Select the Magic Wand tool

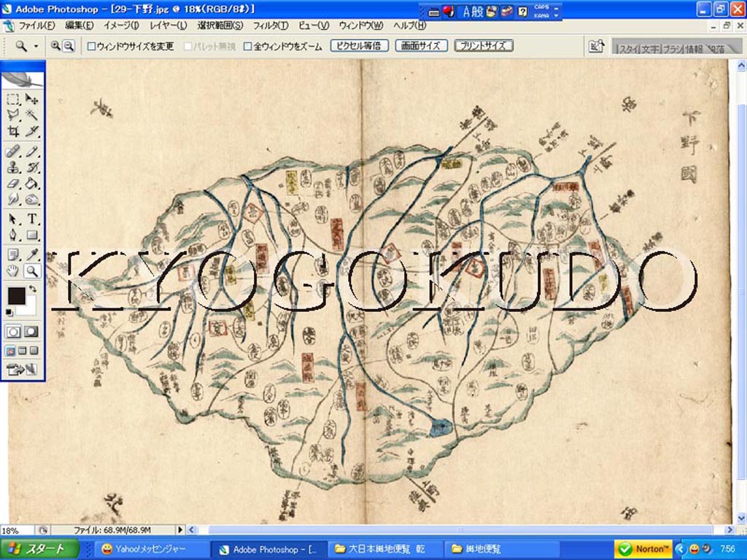[x=31, y=114]
